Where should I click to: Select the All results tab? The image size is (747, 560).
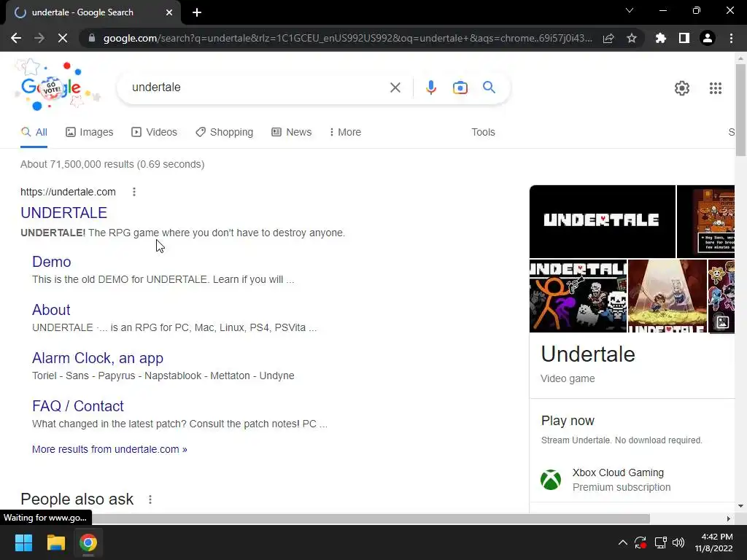34,133
